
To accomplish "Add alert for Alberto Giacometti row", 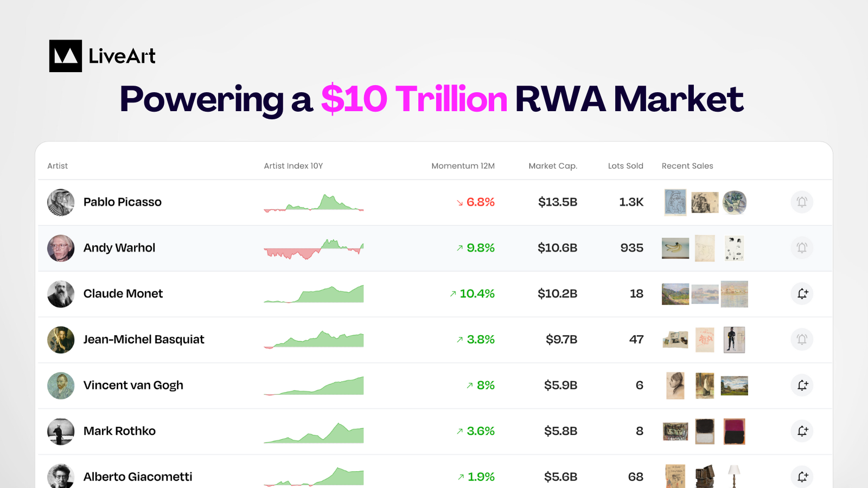I will click(802, 477).
